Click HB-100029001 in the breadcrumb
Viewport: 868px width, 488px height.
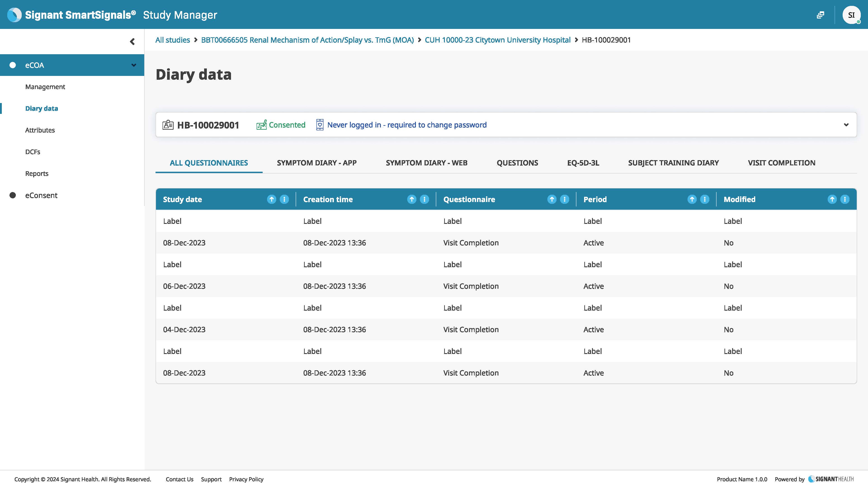click(x=606, y=40)
